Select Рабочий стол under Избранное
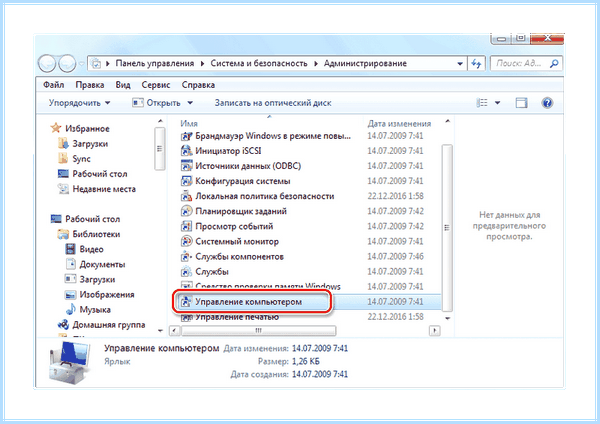Image resolution: width=600 pixels, height=424 pixels. [x=99, y=174]
